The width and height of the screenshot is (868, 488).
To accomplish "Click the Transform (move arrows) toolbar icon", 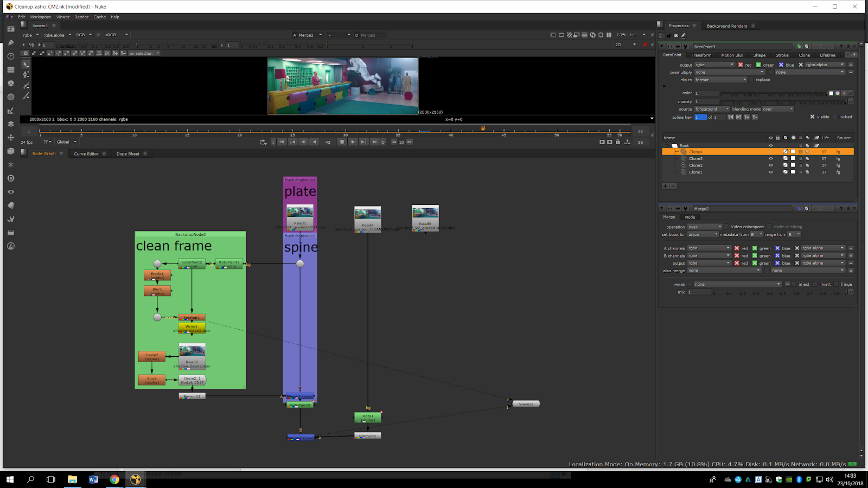I will coord(10,138).
